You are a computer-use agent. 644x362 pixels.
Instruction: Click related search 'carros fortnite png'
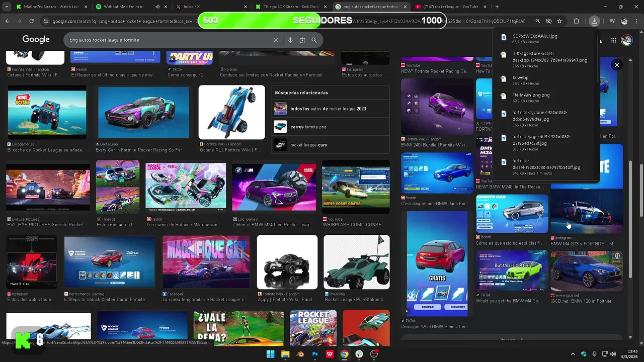330,127
